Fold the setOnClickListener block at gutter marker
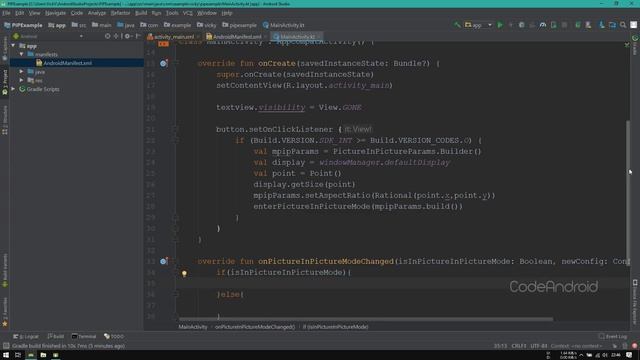Screen dimensions: 640x360 (x=176, y=129)
